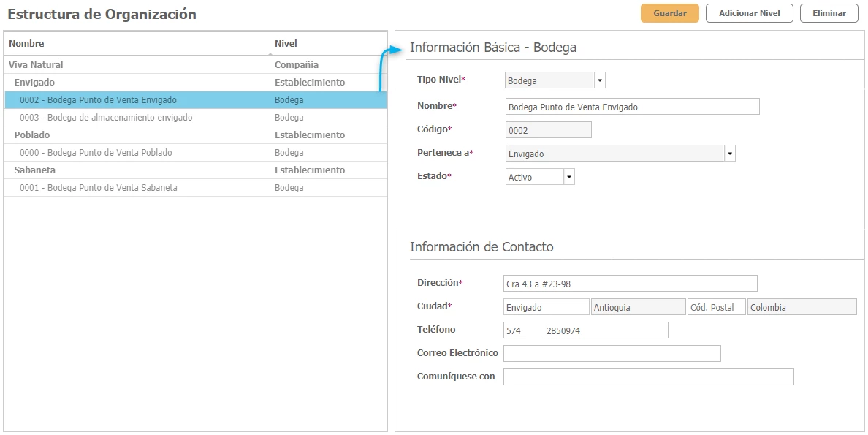868x435 pixels.
Task: Open the Estado dropdown
Action: tap(569, 177)
